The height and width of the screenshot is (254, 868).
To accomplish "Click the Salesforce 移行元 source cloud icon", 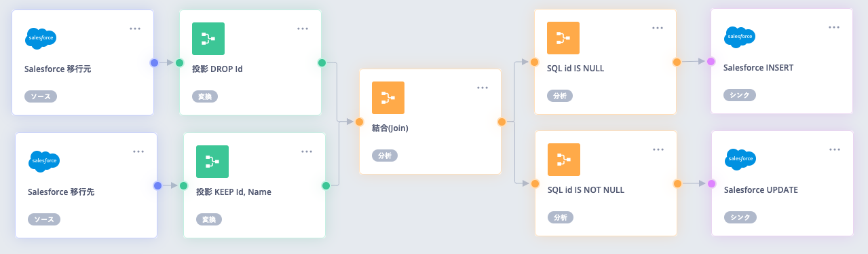I will click(x=41, y=39).
